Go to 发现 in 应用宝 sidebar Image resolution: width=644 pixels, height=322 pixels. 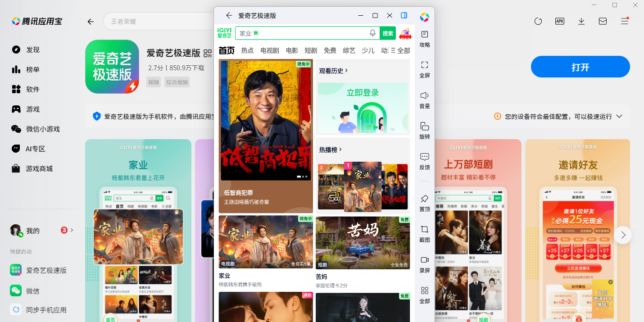(26, 50)
